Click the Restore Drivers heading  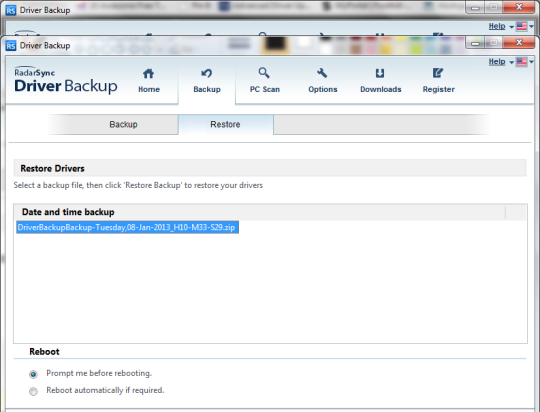[x=52, y=168]
